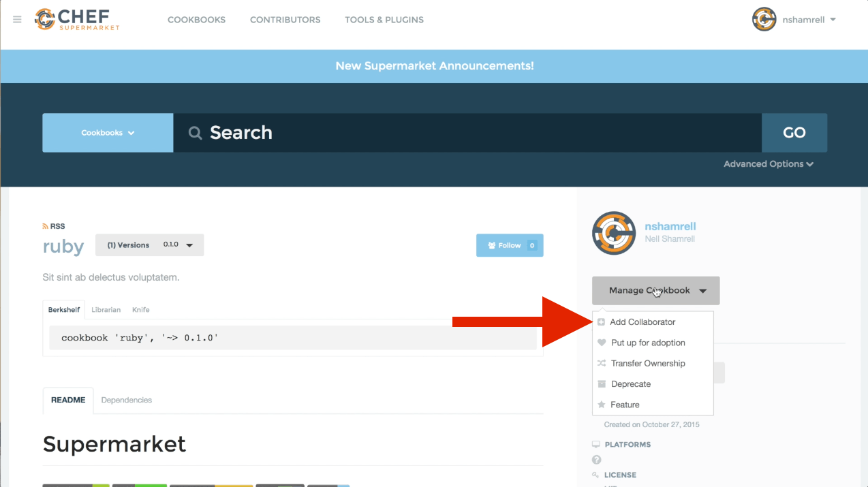Image resolution: width=868 pixels, height=487 pixels.
Task: Click the Chef Supermarket logo
Action: click(76, 19)
